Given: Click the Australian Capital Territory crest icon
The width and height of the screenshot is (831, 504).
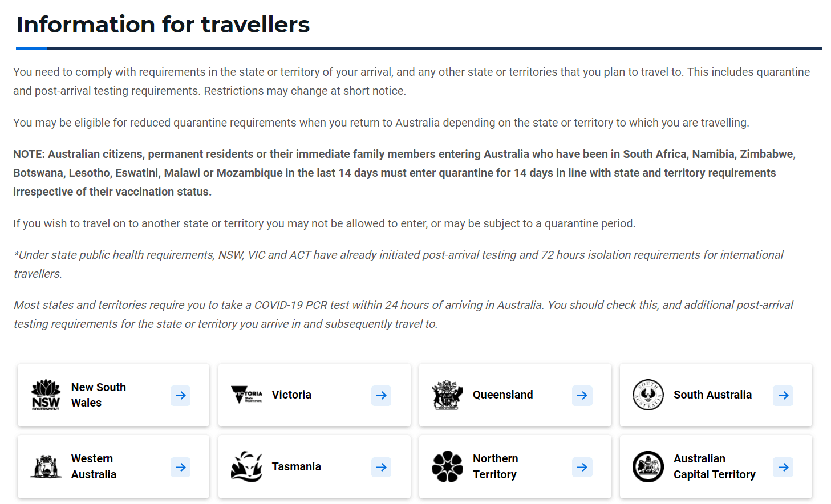Looking at the screenshot, I should click(x=648, y=466).
